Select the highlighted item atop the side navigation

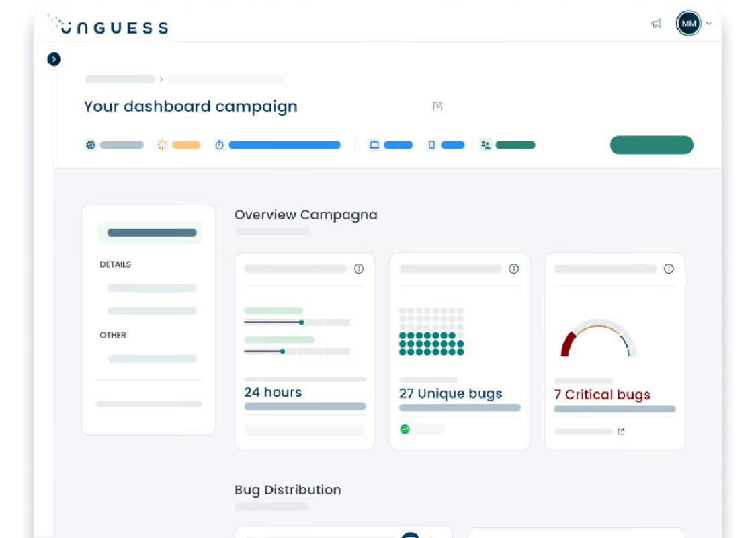149,233
